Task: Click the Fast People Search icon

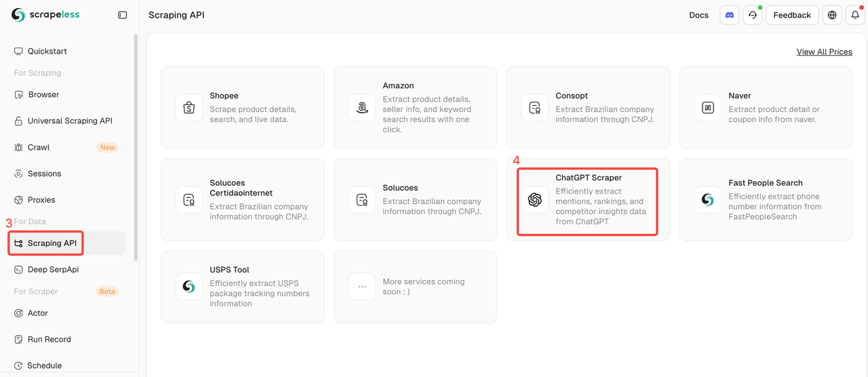Action: tap(708, 200)
